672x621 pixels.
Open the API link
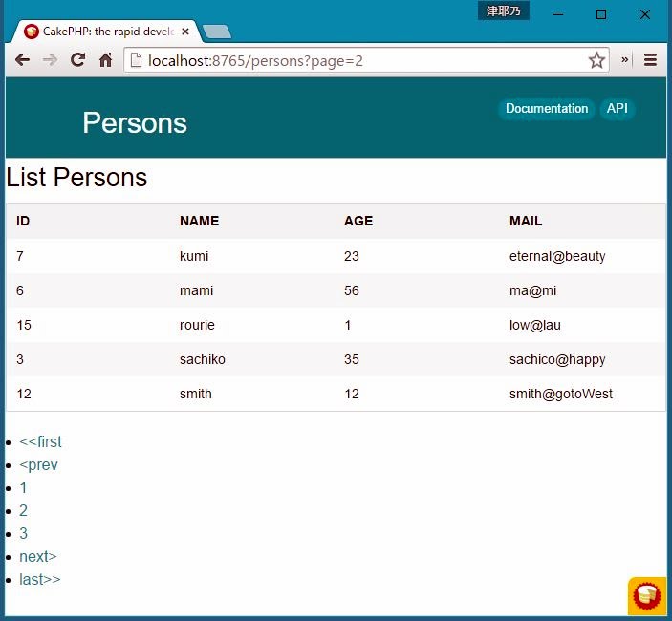(x=618, y=109)
